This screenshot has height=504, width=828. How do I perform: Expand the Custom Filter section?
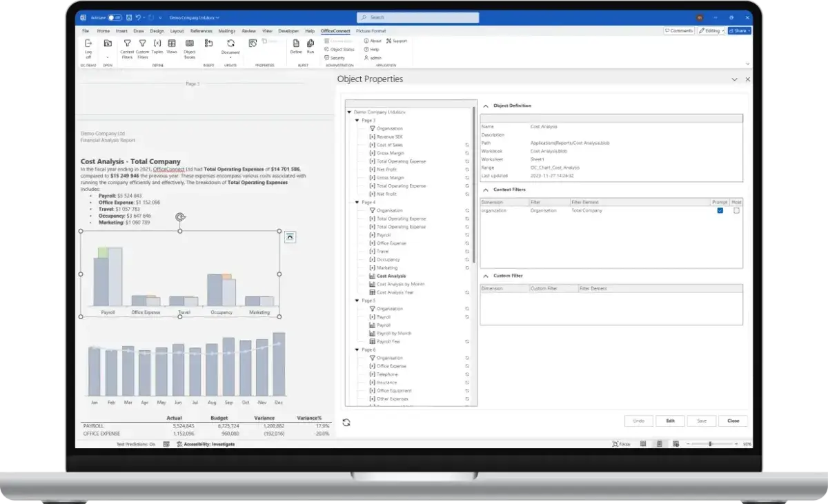486,275
